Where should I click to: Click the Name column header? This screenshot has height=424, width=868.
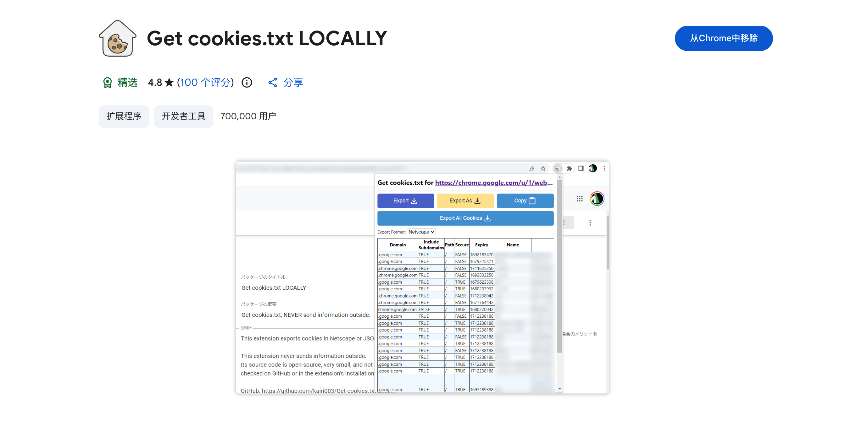[513, 245]
